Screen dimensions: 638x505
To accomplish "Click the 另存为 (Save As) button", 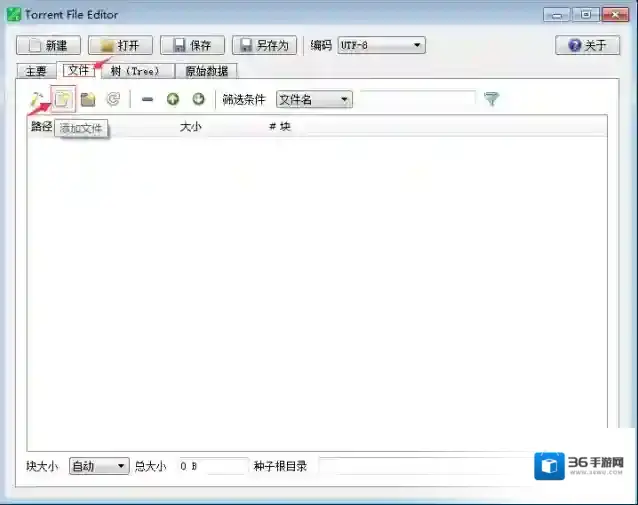I will click(x=264, y=45).
